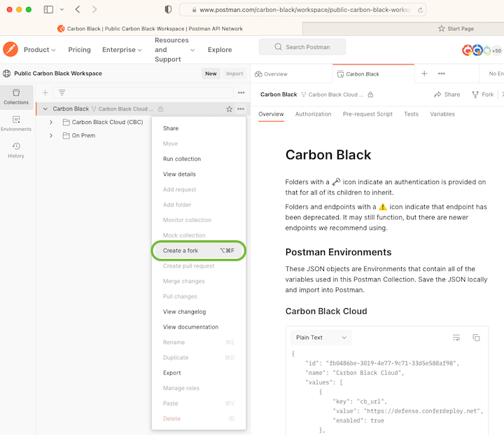
Task: Click the filter icon in collections search
Action: 62,92
